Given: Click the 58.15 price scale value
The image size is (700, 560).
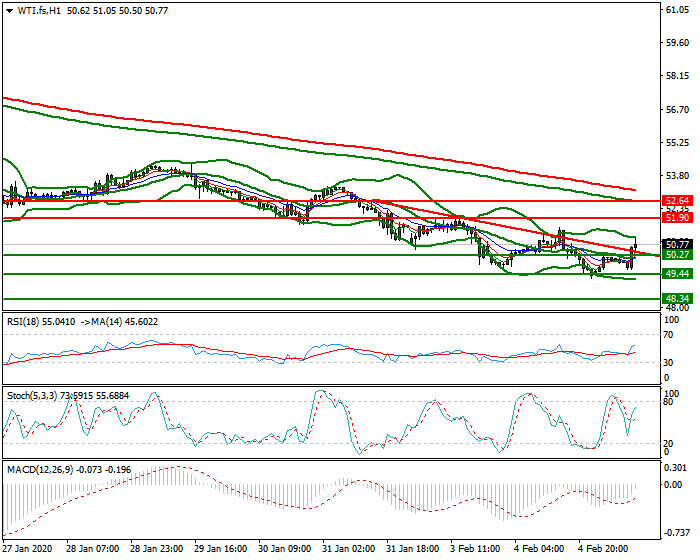Looking at the screenshot, I should pyautogui.click(x=677, y=76).
